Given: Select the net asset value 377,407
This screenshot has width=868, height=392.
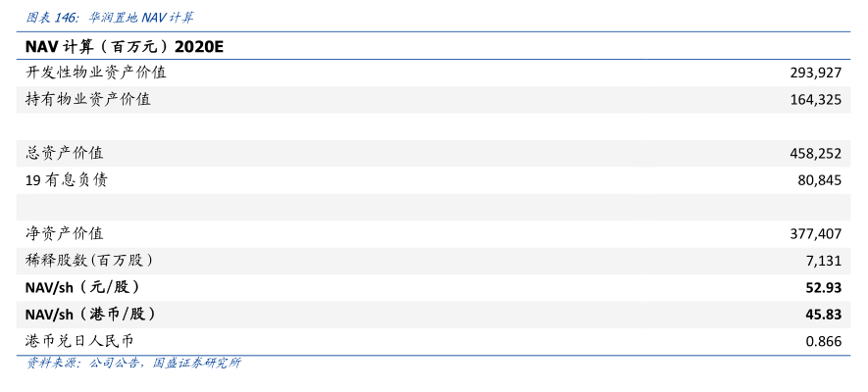Looking at the screenshot, I should pos(815,233).
